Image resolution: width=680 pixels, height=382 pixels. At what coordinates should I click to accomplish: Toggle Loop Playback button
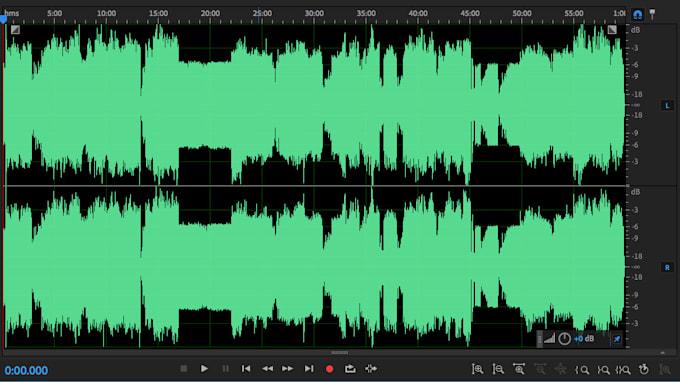tap(350, 369)
